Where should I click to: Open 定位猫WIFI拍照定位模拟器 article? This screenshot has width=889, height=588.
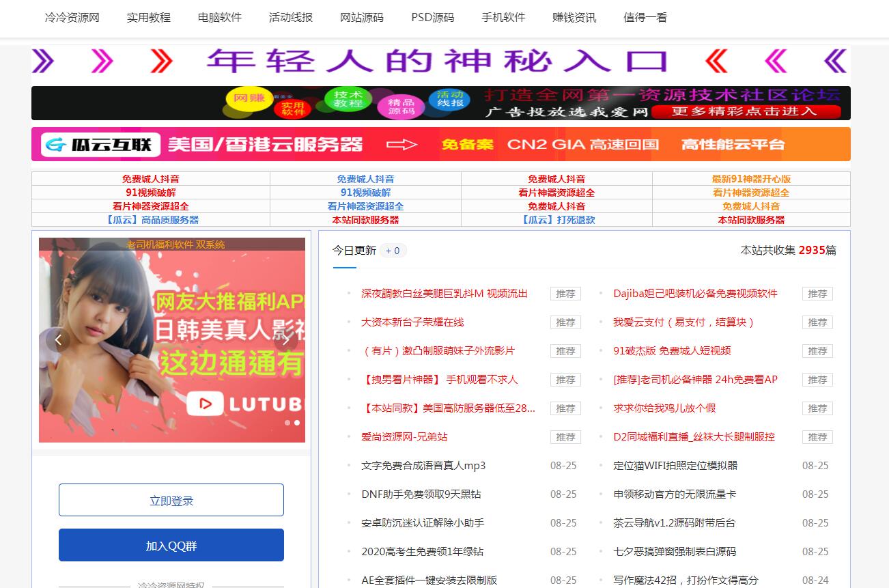(675, 466)
